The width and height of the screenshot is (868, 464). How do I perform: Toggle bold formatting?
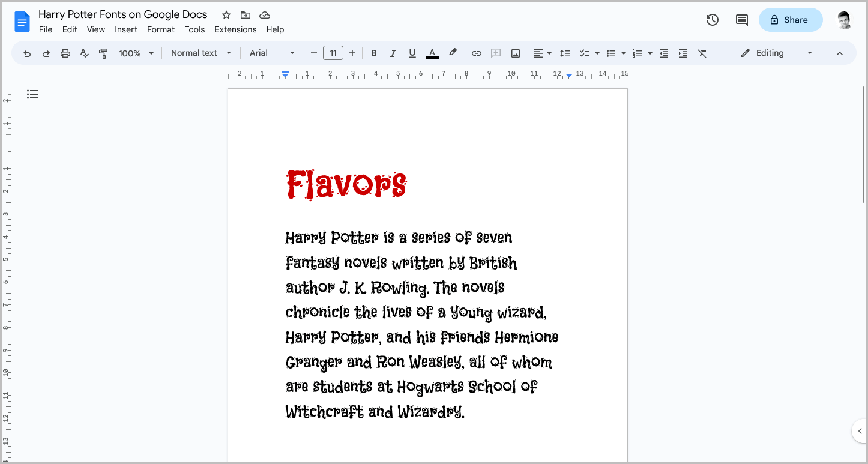tap(374, 53)
